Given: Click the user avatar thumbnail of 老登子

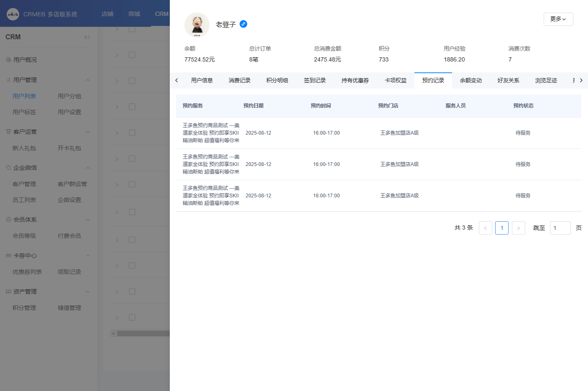Looking at the screenshot, I should 197,25.
